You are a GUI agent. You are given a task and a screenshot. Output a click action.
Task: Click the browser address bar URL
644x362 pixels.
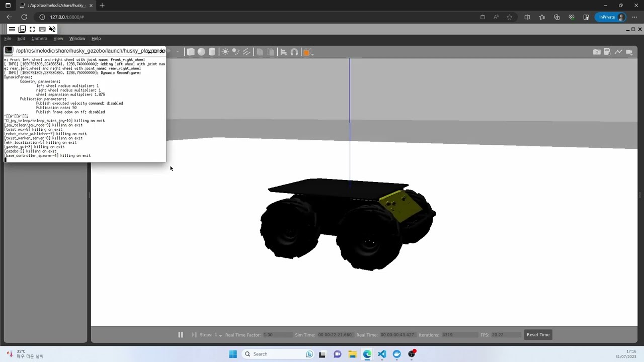tap(67, 17)
